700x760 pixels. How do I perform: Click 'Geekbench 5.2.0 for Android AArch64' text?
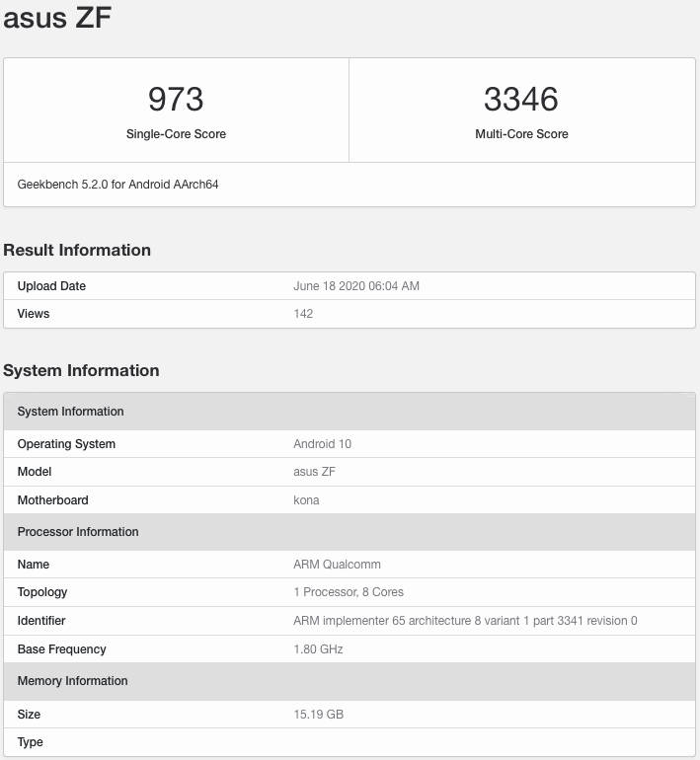pyautogui.click(x=117, y=185)
